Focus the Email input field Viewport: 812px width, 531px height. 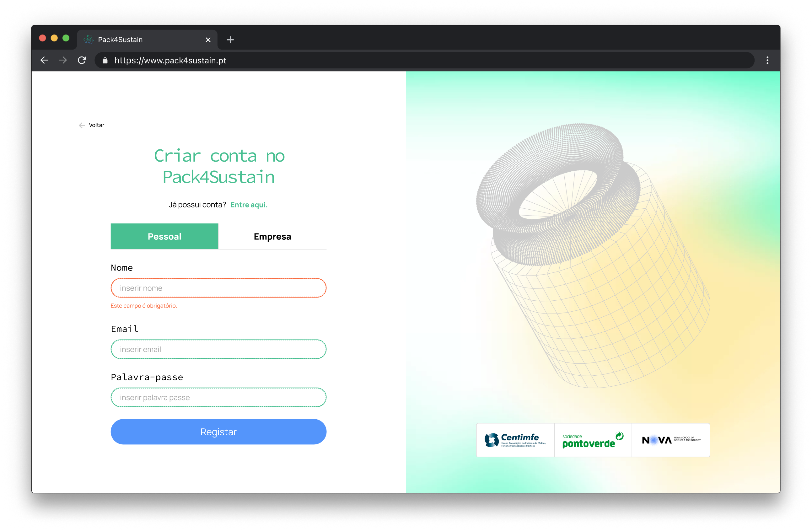(218, 349)
